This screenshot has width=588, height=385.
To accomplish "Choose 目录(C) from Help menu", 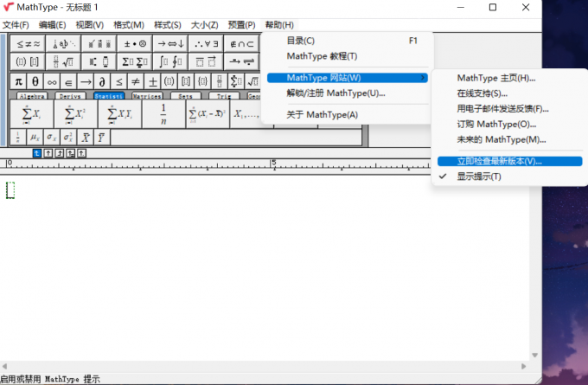I will pyautogui.click(x=348, y=41).
